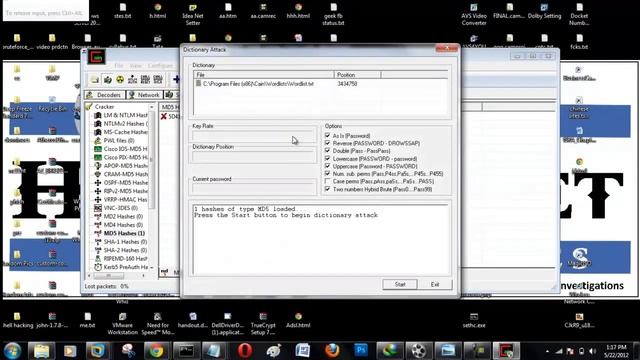Open the Adsl.html desktop icon
640x360 pixels.
tap(298, 321)
